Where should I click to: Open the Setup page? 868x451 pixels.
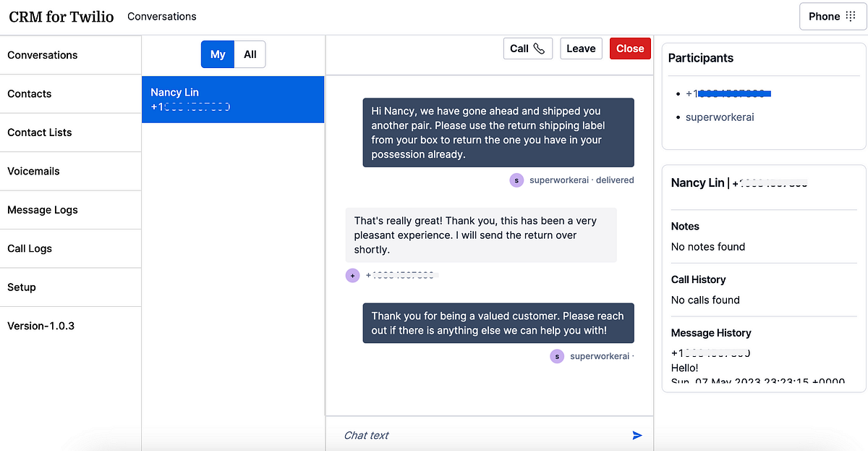pos(21,287)
